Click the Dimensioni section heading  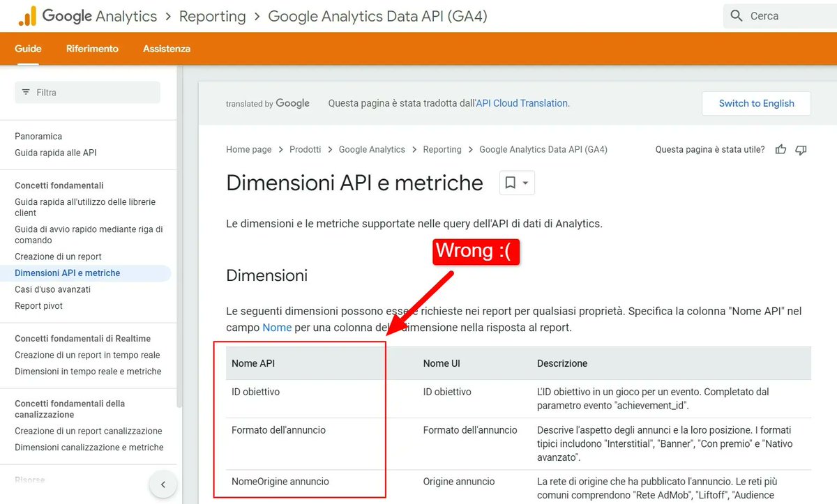tap(267, 275)
